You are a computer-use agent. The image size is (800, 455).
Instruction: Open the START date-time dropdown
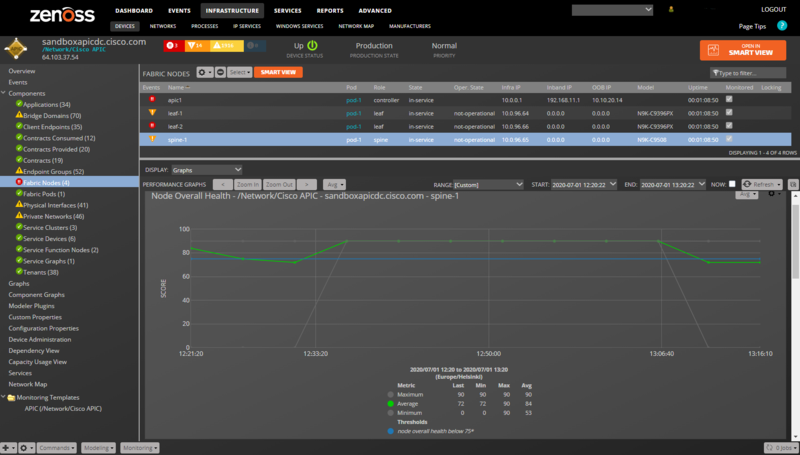(584, 185)
